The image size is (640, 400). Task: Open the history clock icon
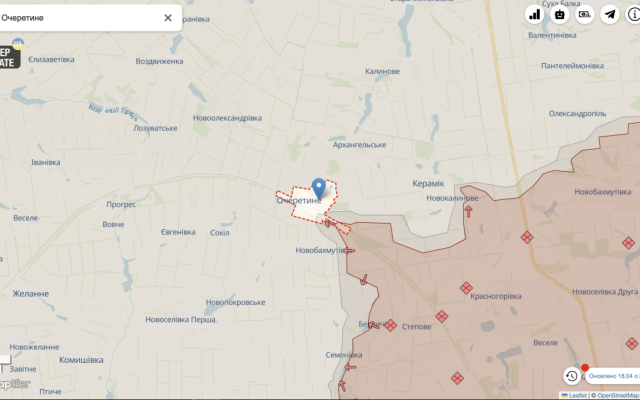571,376
